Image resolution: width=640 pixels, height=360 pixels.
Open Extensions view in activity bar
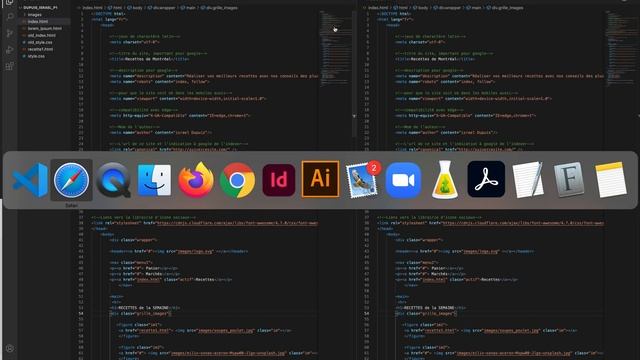(x=10, y=66)
